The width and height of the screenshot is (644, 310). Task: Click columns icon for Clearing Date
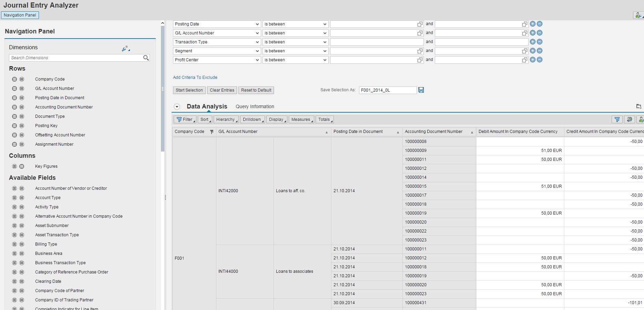[x=22, y=281]
